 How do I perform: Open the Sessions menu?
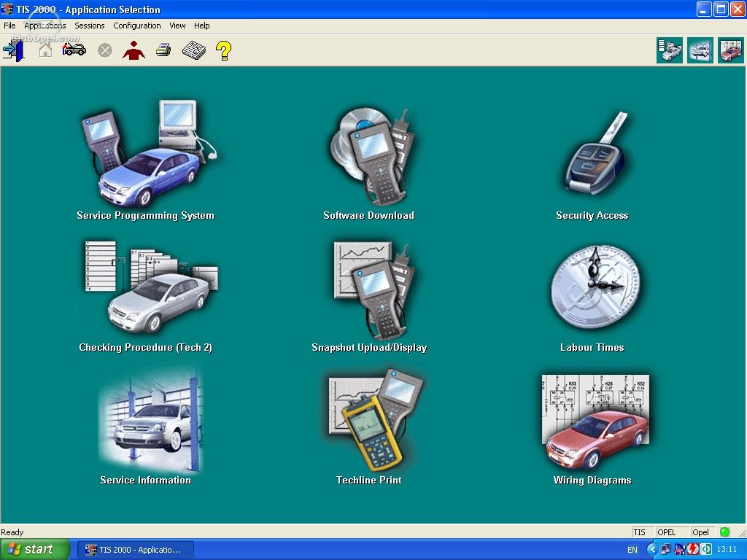90,26
